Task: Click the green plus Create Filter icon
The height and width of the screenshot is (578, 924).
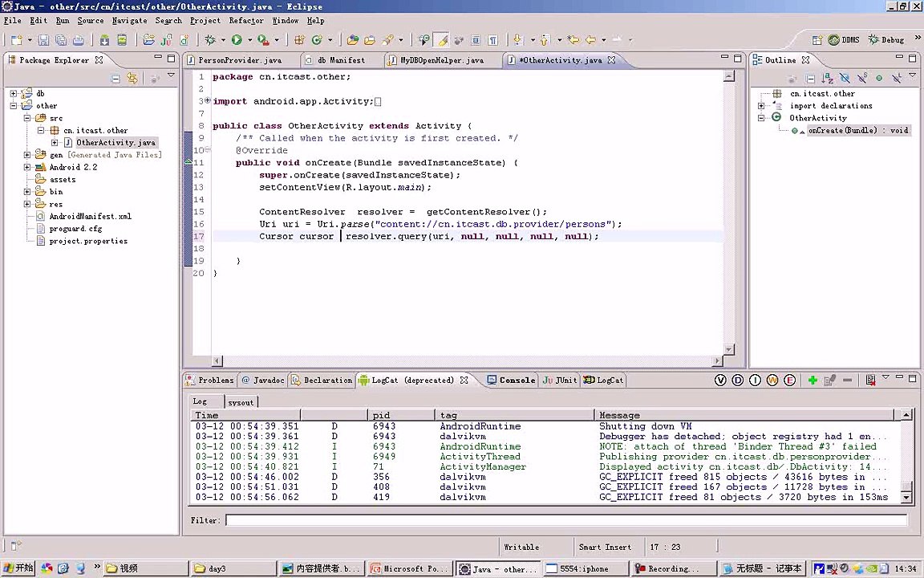Action: coord(813,381)
